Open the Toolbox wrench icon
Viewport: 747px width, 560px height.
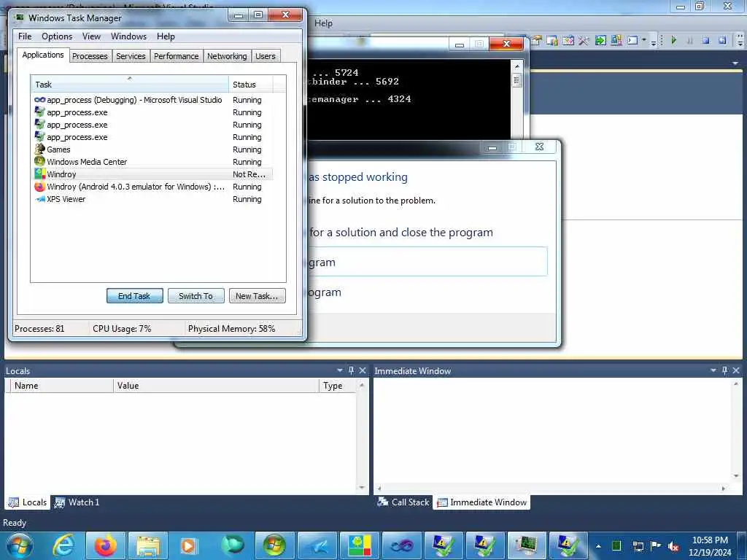point(584,41)
